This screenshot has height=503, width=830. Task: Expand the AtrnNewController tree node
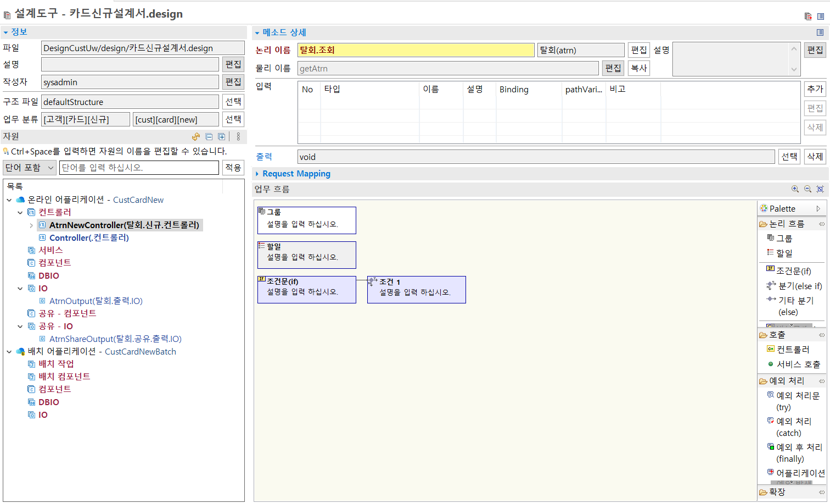tap(31, 226)
